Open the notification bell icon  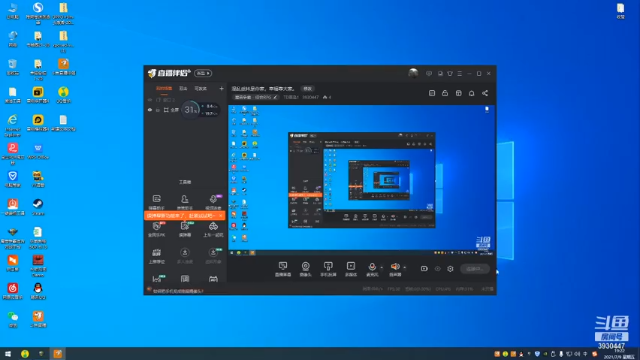click(x=471, y=93)
